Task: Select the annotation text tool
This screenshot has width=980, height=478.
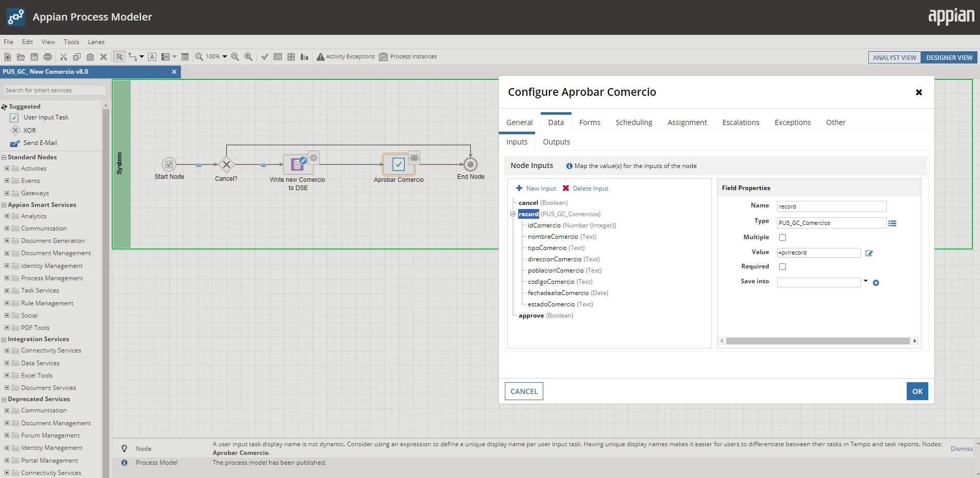Action: (x=152, y=57)
